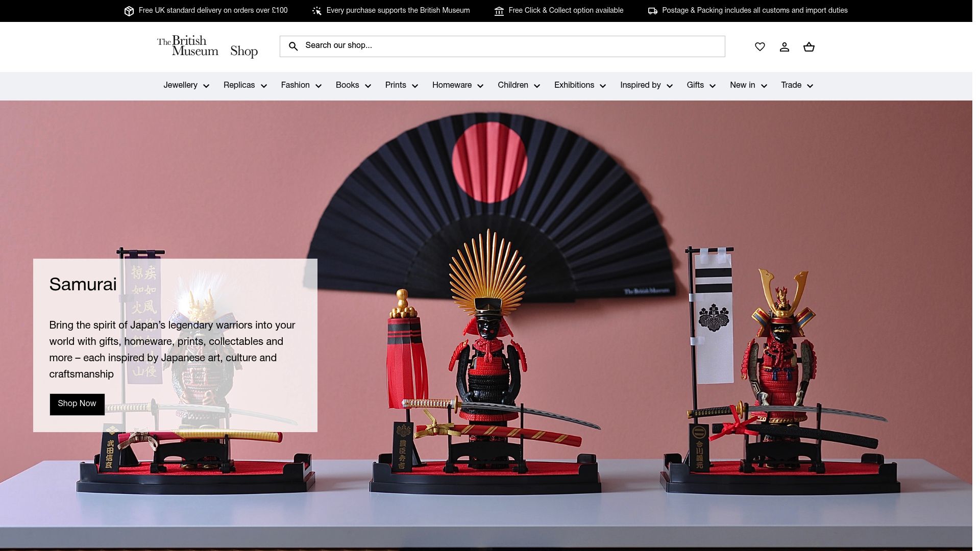The height and width of the screenshot is (551, 980).
Task: Click Postage & Packing customs duties notice
Action: [755, 11]
